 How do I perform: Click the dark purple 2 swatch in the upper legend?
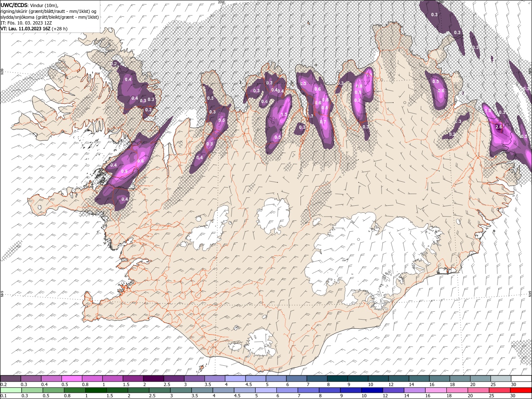(153, 379)
